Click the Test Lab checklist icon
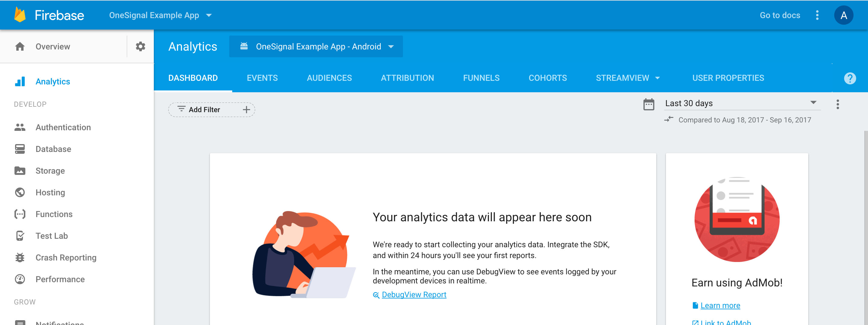The image size is (868, 325). click(x=20, y=236)
